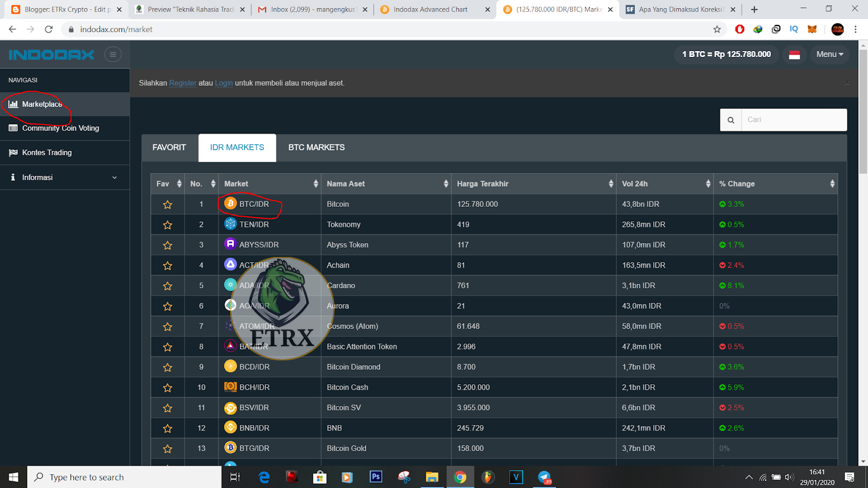Favorite the BTC/IDR star
This screenshot has width=868, height=488.
168,205
